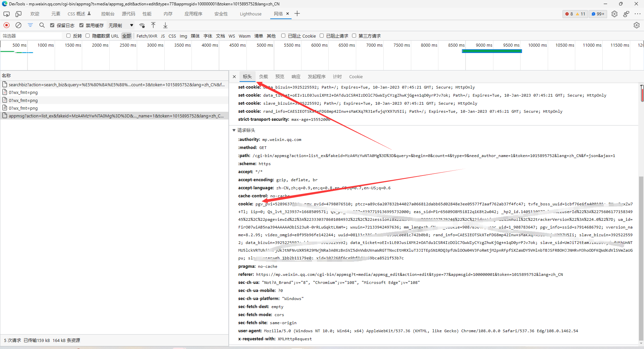The image size is (644, 349).
Task: Click the warnings badge showing 11
Action: [581, 14]
